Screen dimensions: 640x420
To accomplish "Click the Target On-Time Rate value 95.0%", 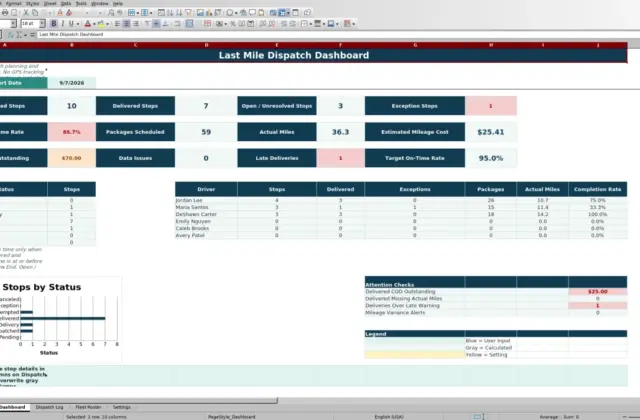I will click(x=491, y=158).
